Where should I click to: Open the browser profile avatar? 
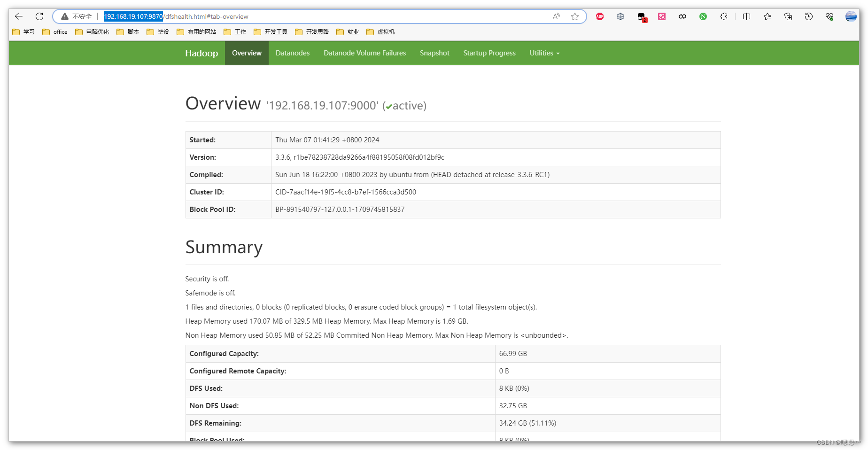[851, 16]
